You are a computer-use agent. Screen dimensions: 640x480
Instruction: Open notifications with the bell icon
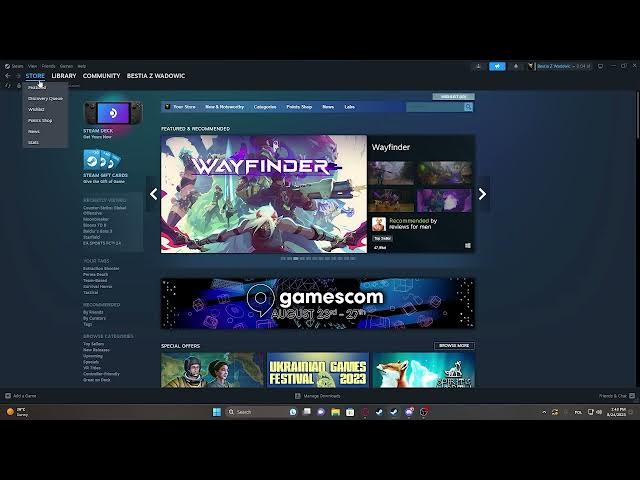click(516, 66)
